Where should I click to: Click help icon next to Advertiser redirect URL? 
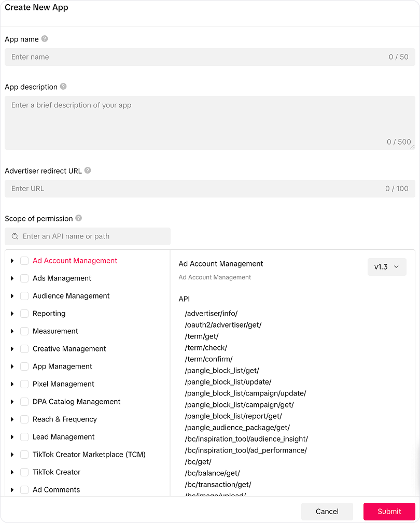(88, 171)
